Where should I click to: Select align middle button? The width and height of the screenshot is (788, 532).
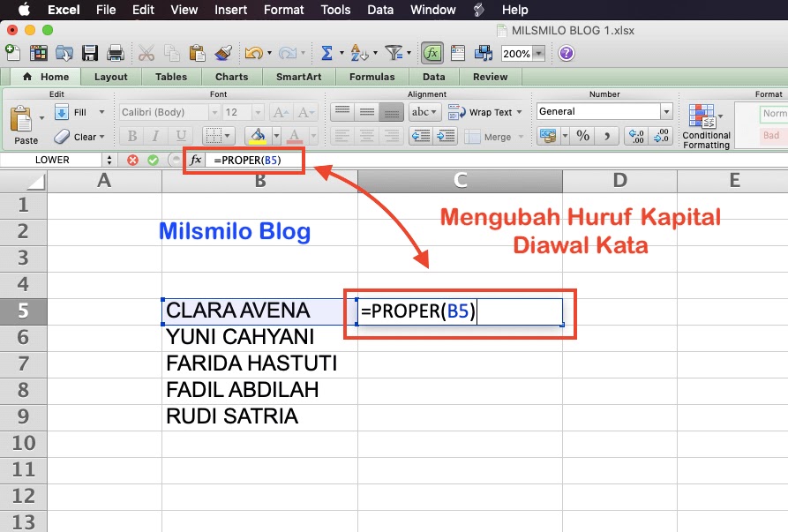(367, 111)
